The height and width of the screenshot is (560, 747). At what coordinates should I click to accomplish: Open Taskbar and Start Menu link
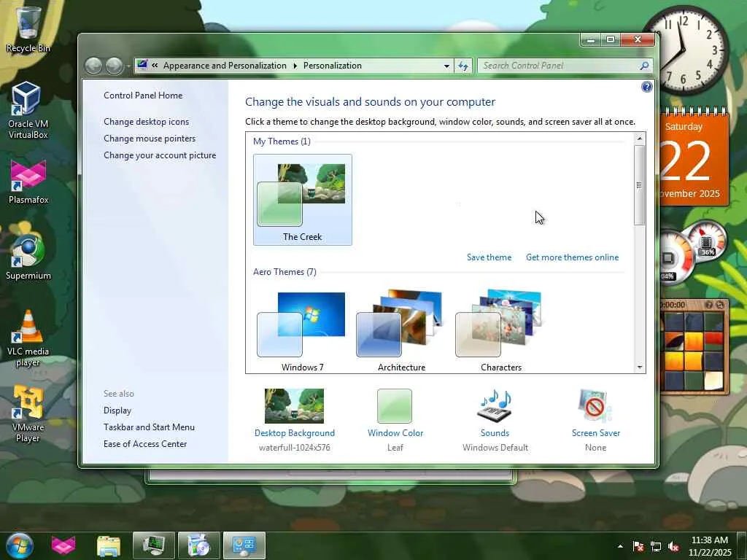pos(149,427)
